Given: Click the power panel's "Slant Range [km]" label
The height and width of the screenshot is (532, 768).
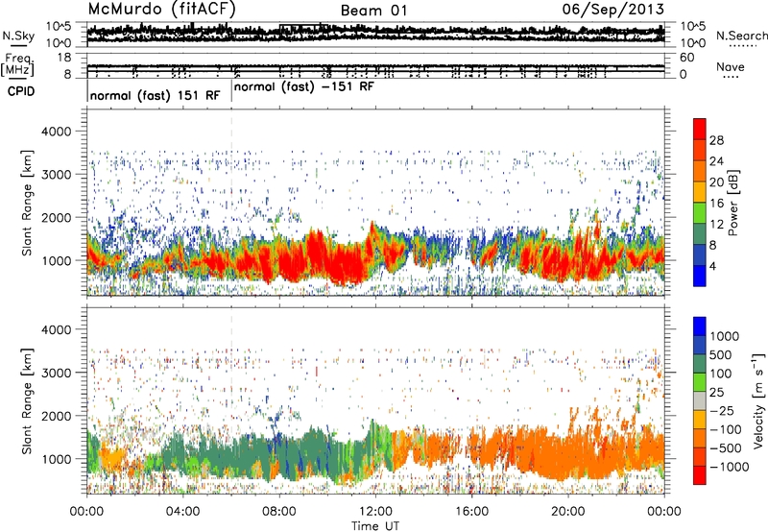Looking at the screenshot, I should click(27, 203).
